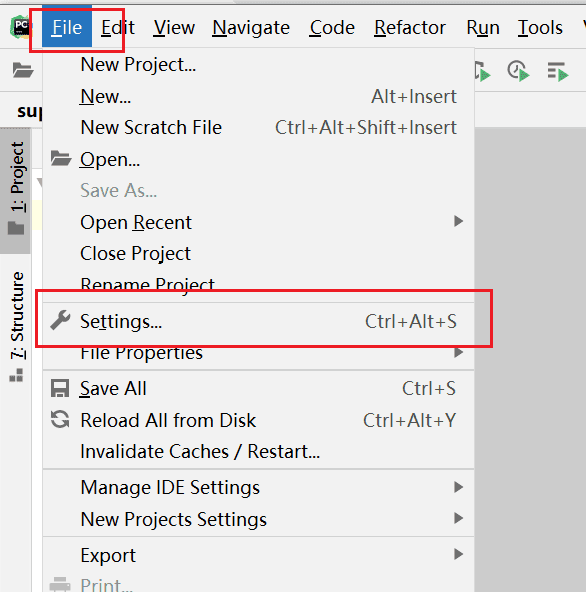This screenshot has width=586, height=592.
Task: Click the floppy disk Save All icon
Action: point(60,388)
